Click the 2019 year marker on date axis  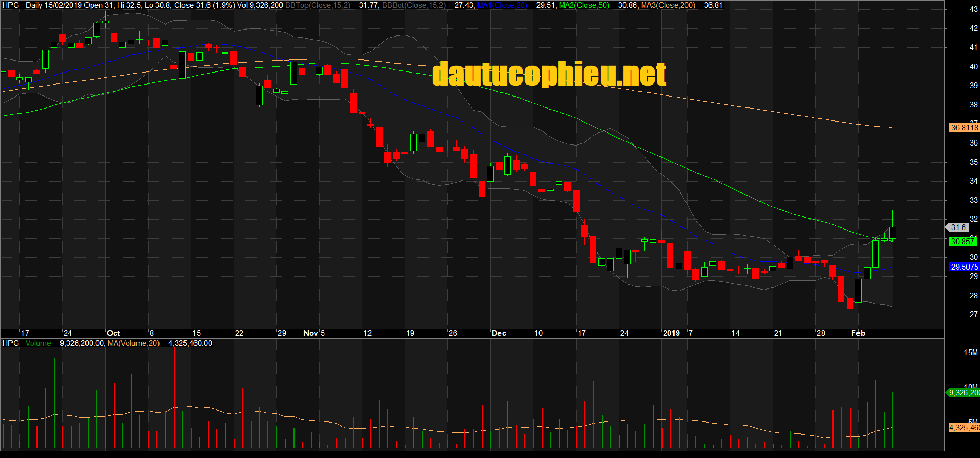pyautogui.click(x=671, y=333)
